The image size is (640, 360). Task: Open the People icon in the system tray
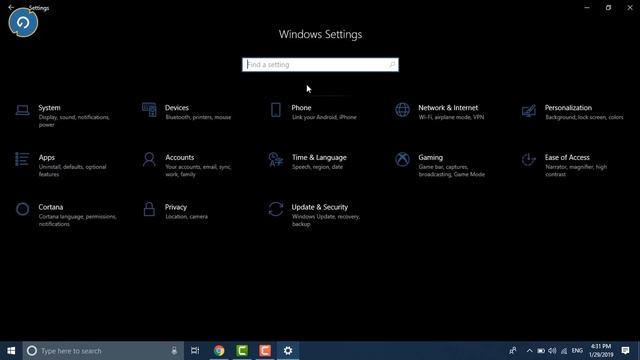pos(513,351)
